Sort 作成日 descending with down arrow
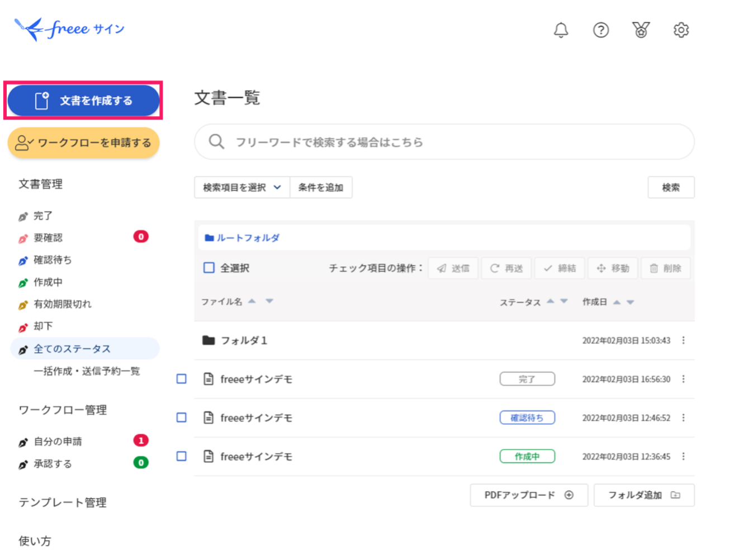Viewport: 729px width, 560px height. 631,302
